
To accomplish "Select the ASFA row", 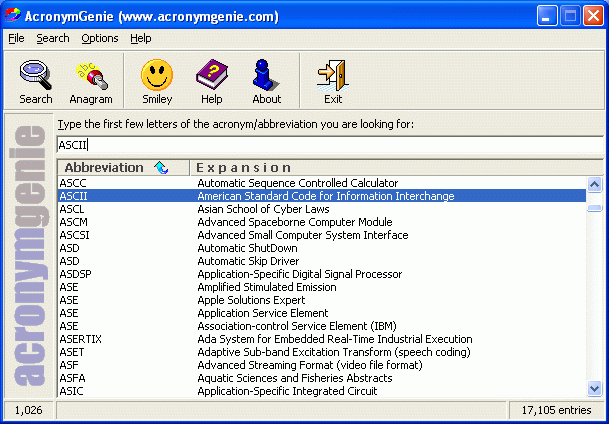I will [x=322, y=378].
